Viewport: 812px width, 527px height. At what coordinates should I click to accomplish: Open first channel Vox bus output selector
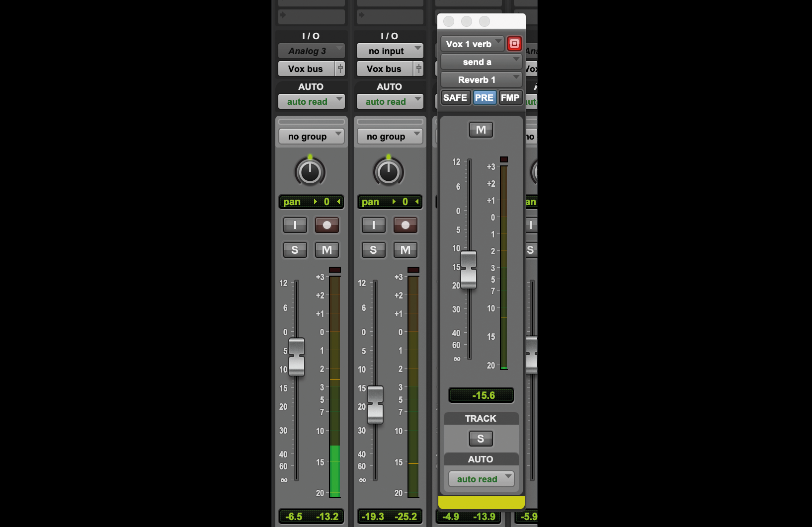[306, 69]
